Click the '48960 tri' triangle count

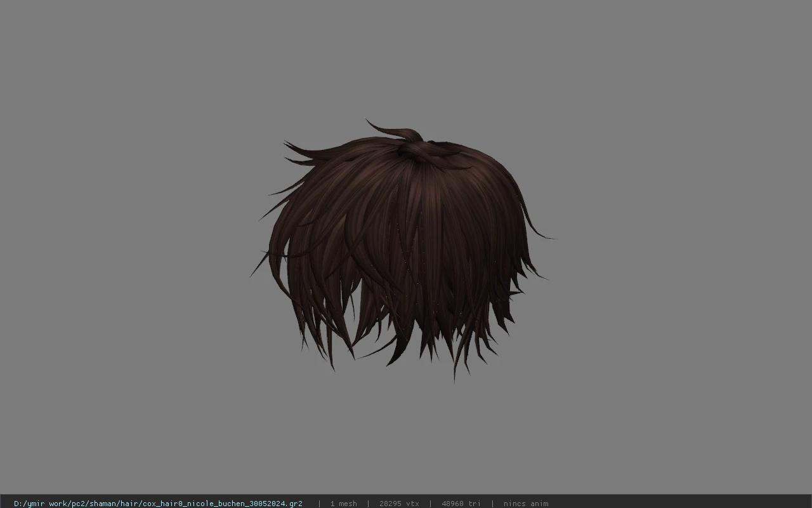click(461, 504)
